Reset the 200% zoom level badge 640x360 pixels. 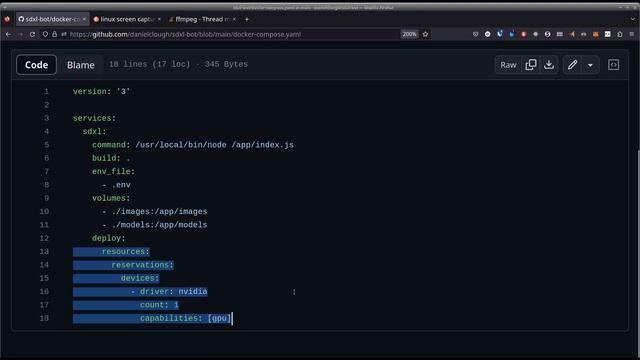pyautogui.click(x=409, y=34)
